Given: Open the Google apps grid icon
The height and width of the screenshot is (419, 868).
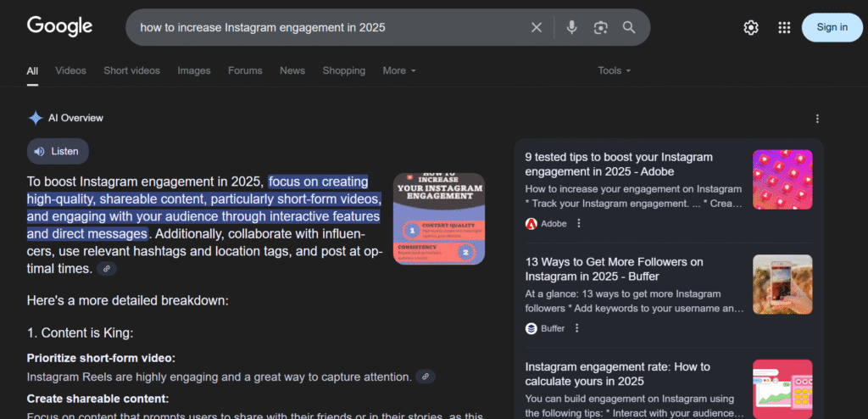Looking at the screenshot, I should click(784, 28).
